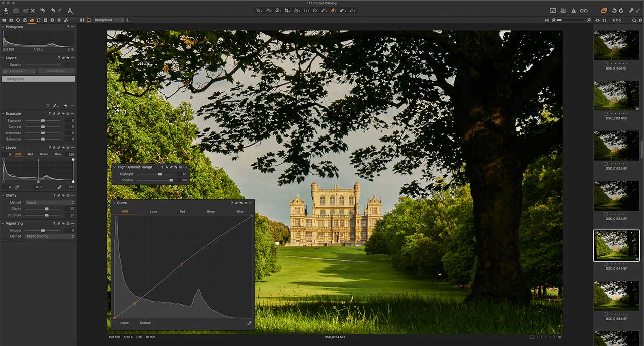Image resolution: width=644 pixels, height=346 pixels.
Task: Click the Rotate right icon in toolbar
Action: click(x=621, y=10)
